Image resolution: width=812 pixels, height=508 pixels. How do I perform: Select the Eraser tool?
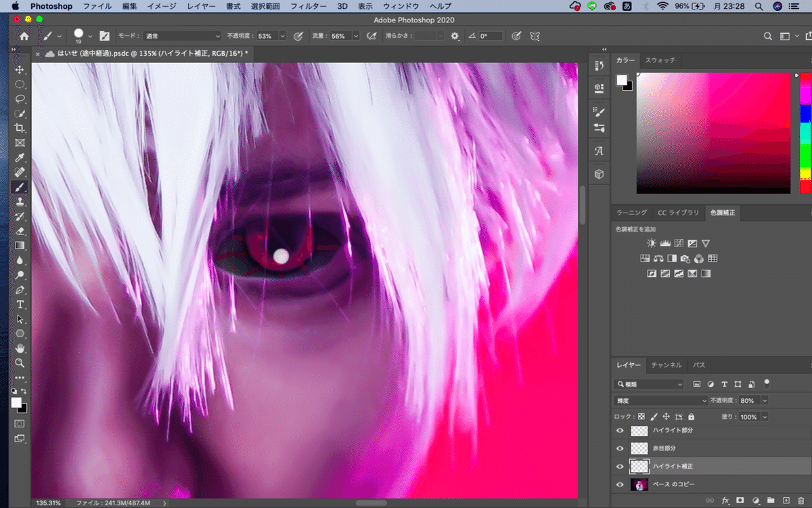click(20, 231)
